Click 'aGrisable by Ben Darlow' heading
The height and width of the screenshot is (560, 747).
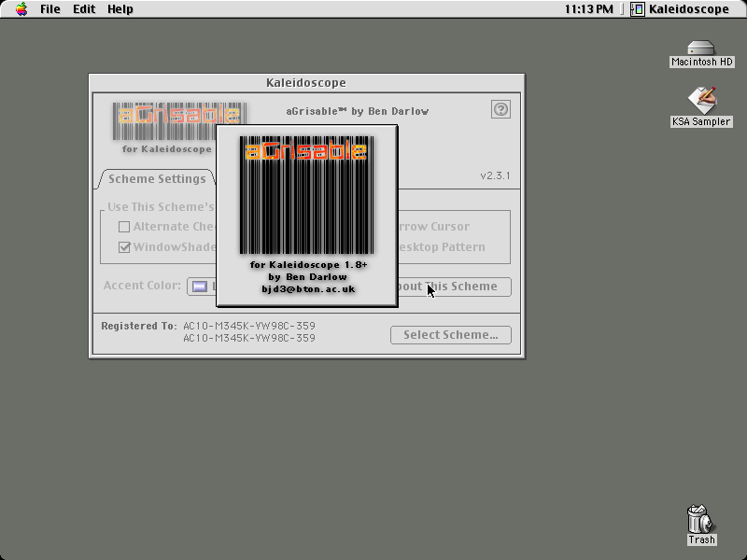tap(358, 111)
